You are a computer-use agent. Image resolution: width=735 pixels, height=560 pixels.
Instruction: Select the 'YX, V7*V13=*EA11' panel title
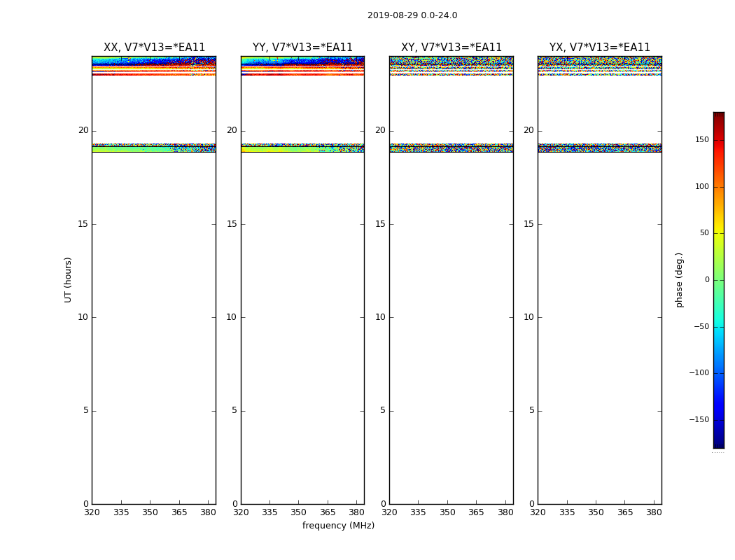point(600,48)
